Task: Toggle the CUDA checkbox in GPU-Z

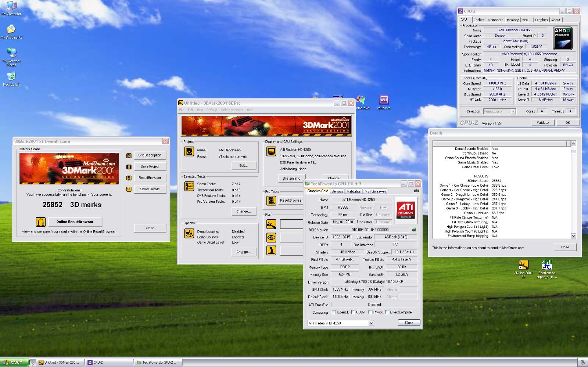Action: point(353,312)
